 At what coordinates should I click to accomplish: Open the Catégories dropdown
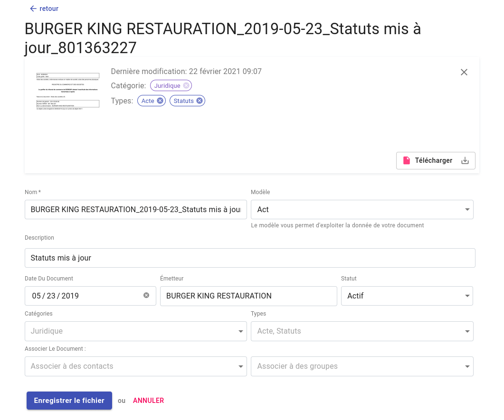click(x=240, y=331)
